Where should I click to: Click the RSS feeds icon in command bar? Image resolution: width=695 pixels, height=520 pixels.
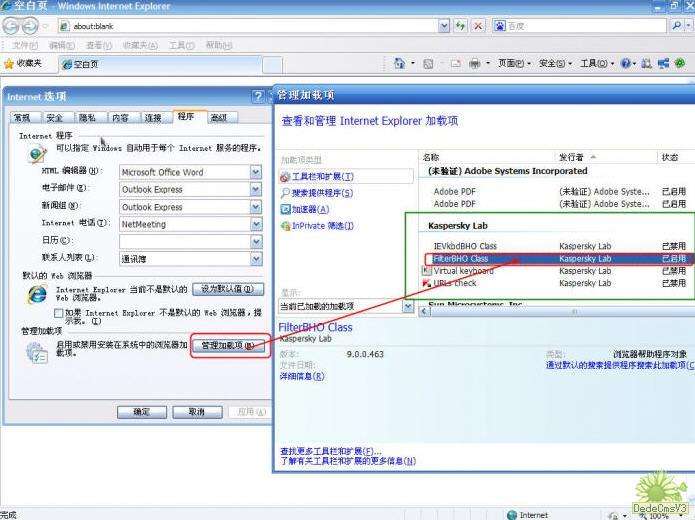tap(428, 64)
